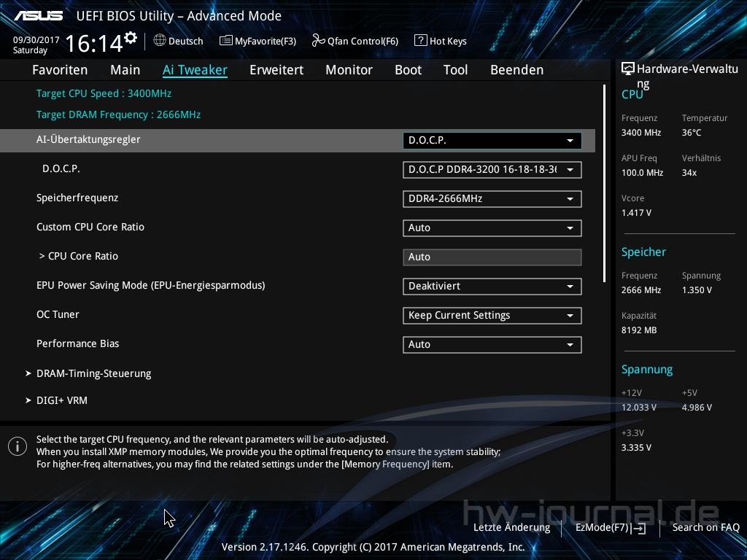This screenshot has width=747, height=560.
Task: Click the Performance Bias label
Action: (77, 343)
